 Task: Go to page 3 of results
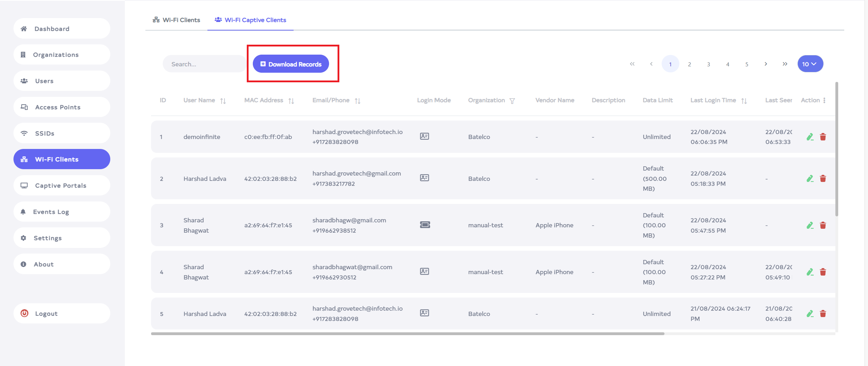pos(708,64)
